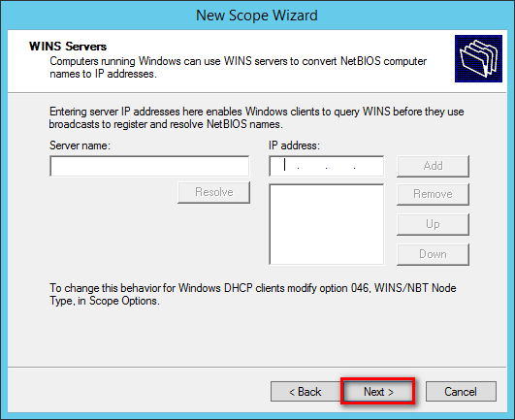Click the Add button
The width and height of the screenshot is (515, 420).
[x=433, y=166]
